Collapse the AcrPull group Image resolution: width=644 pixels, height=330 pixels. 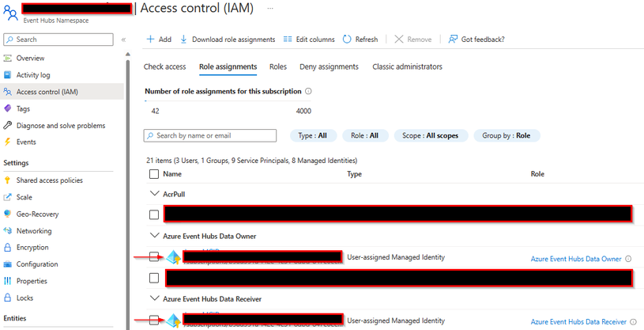tap(154, 193)
